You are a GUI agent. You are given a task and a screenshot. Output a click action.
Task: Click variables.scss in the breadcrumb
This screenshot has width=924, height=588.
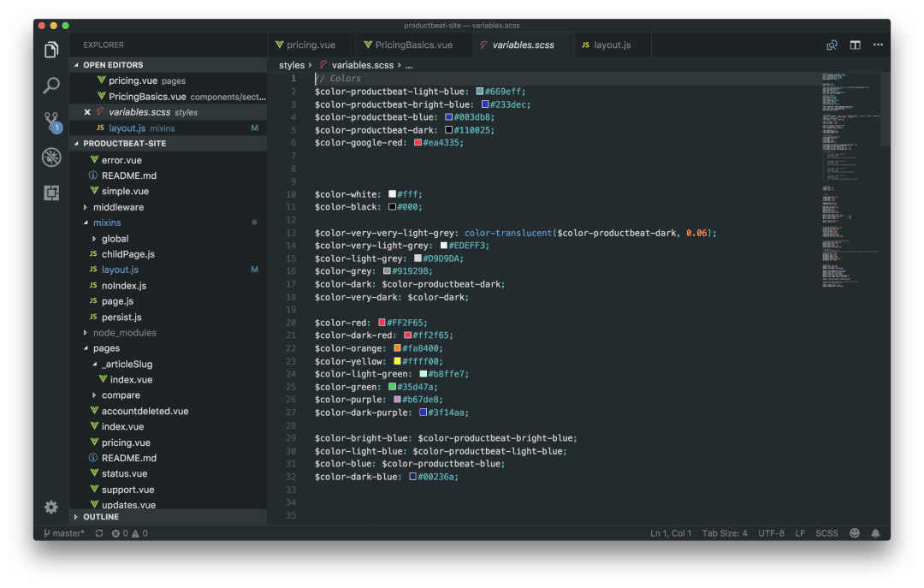pos(363,65)
